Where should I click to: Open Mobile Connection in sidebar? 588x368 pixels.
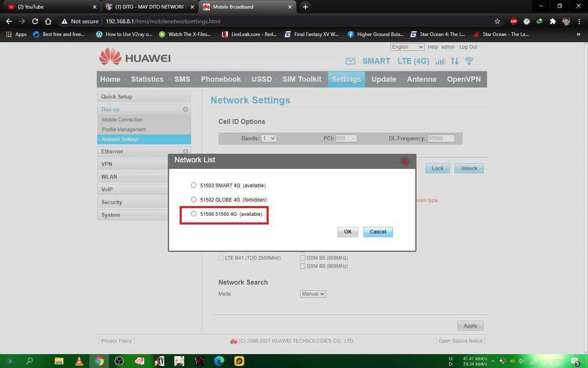pos(122,120)
